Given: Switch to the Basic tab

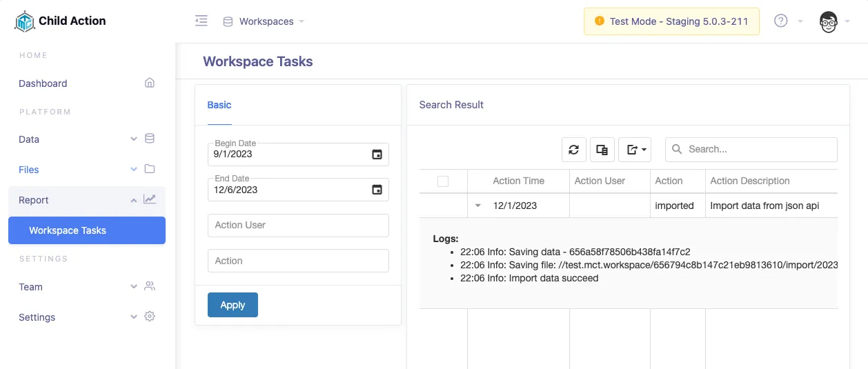Looking at the screenshot, I should tap(219, 105).
